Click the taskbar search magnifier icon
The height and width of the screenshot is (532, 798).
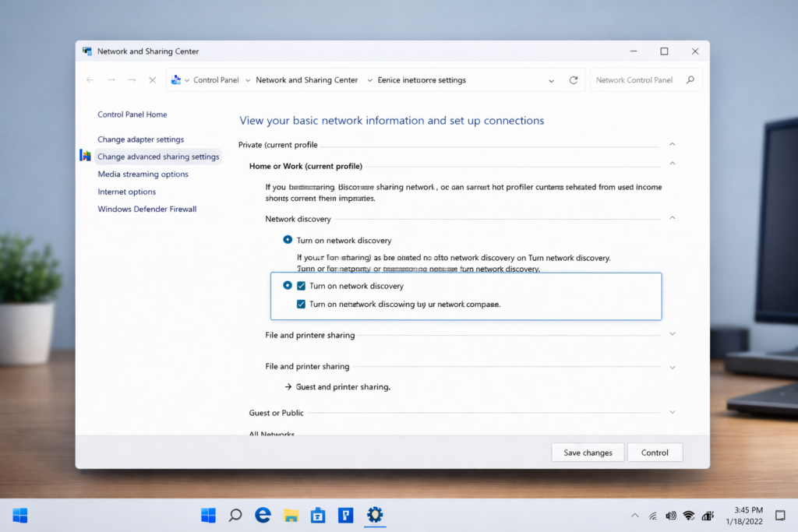click(x=235, y=515)
